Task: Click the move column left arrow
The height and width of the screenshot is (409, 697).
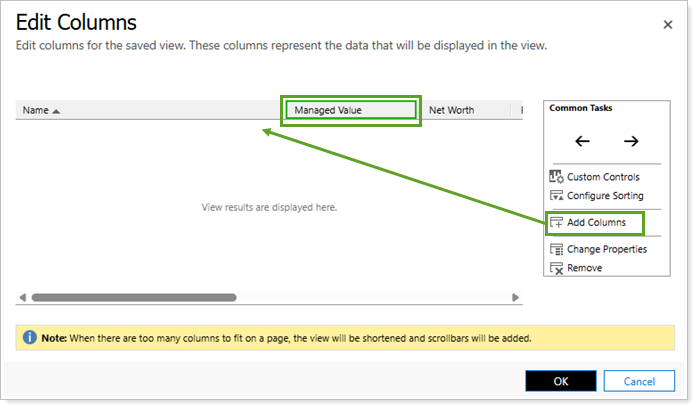Action: (x=582, y=141)
